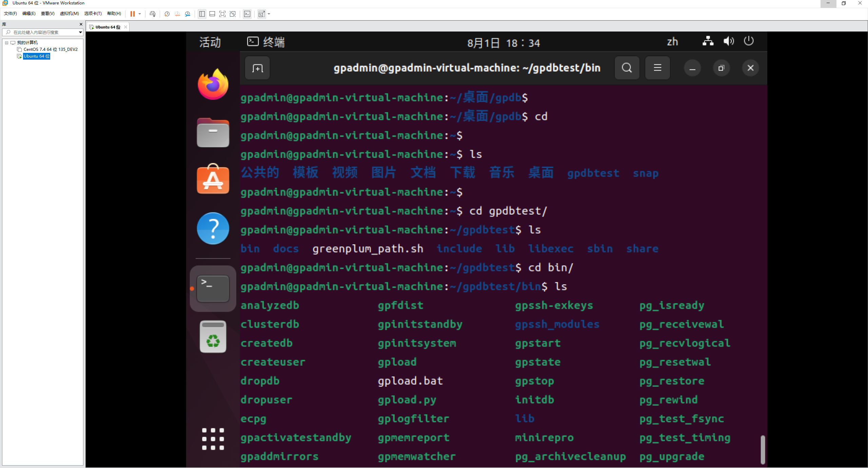The width and height of the screenshot is (868, 468).
Task: Minimize the terminal window
Action: [x=692, y=68]
